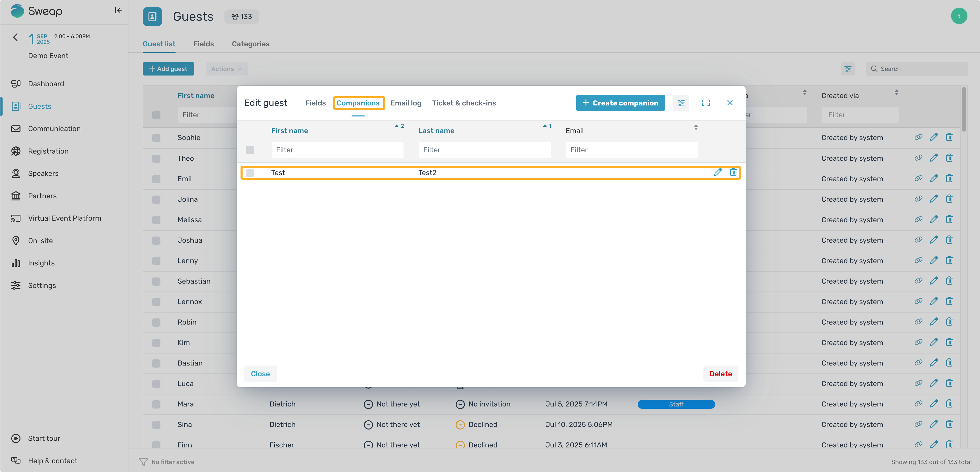Edit the Test Test2 companion

(x=717, y=173)
